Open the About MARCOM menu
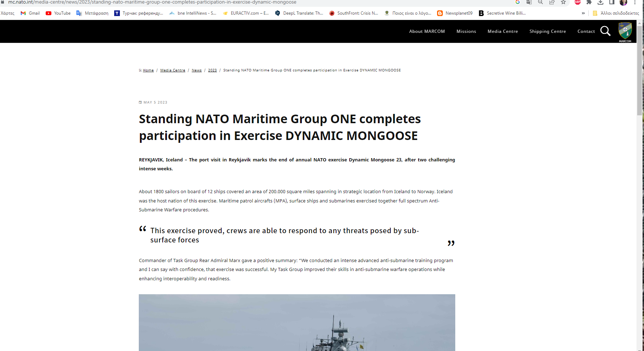 (427, 31)
